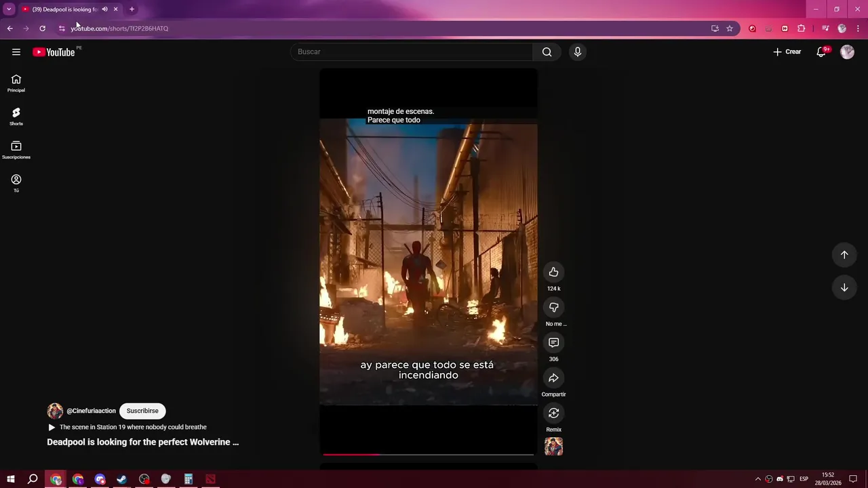Mute the tab via speaker icon
This screenshot has width=868, height=488.
click(104, 9)
